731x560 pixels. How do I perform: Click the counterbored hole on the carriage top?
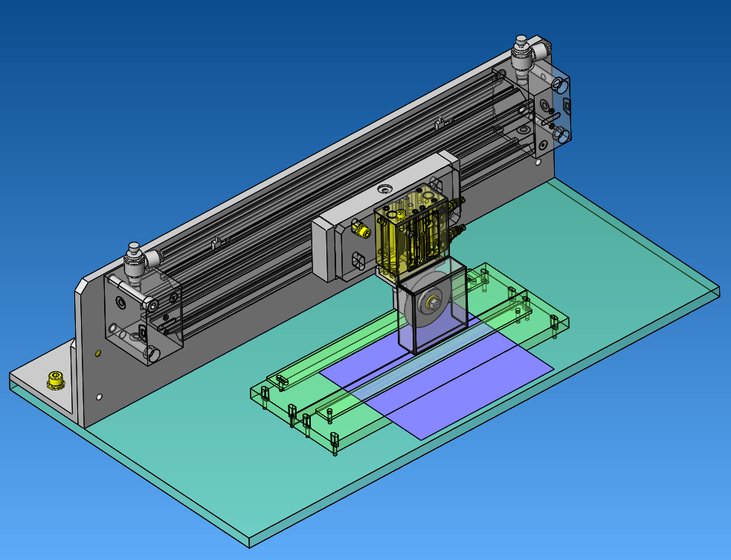(x=384, y=189)
